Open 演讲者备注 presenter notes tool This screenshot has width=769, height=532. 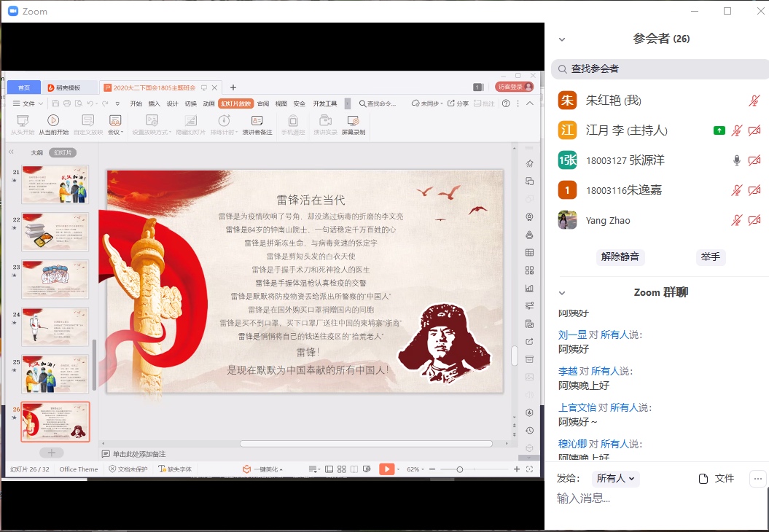pos(257,120)
